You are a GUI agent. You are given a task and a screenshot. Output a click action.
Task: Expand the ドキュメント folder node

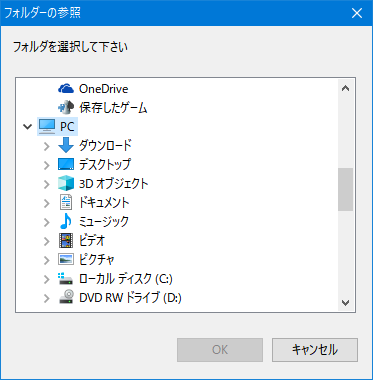click(47, 203)
